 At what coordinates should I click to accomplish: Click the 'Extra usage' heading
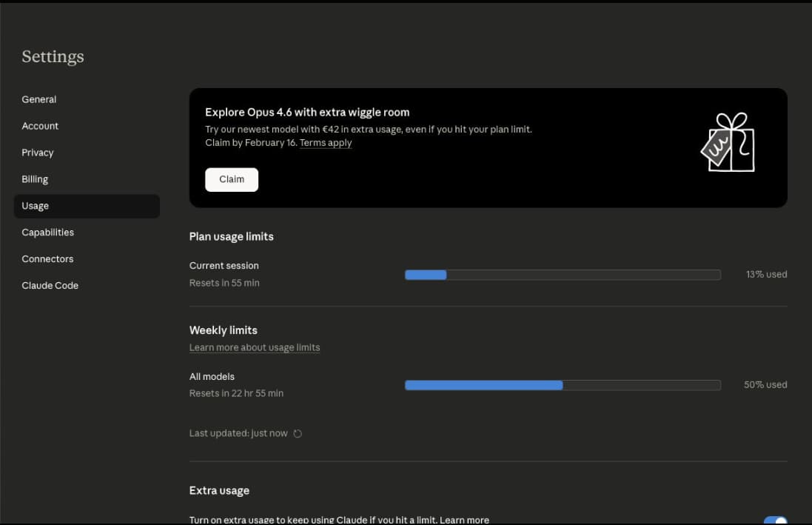click(219, 491)
